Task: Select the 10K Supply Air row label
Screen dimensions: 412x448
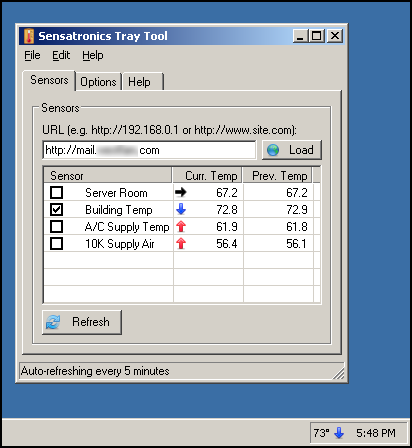Action: click(120, 244)
